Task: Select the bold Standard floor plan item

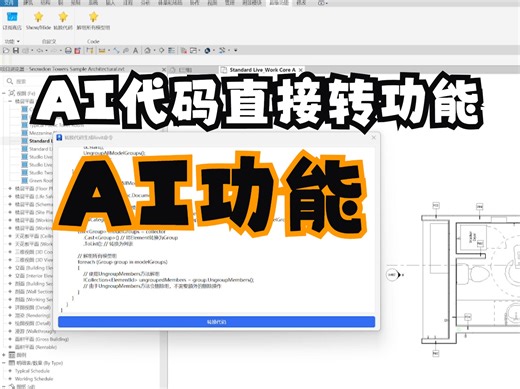Action: pyautogui.click(x=41, y=141)
